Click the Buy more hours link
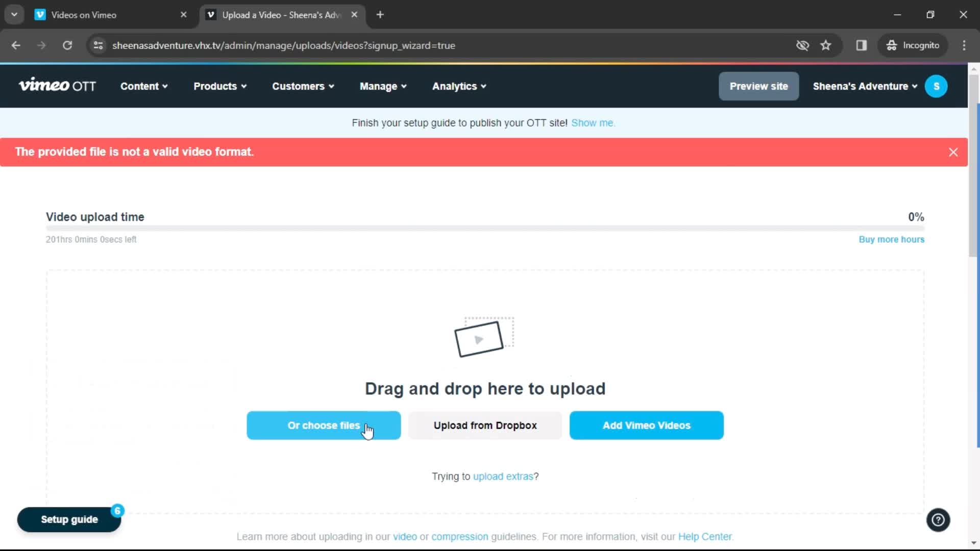The width and height of the screenshot is (980, 551). coord(891,239)
